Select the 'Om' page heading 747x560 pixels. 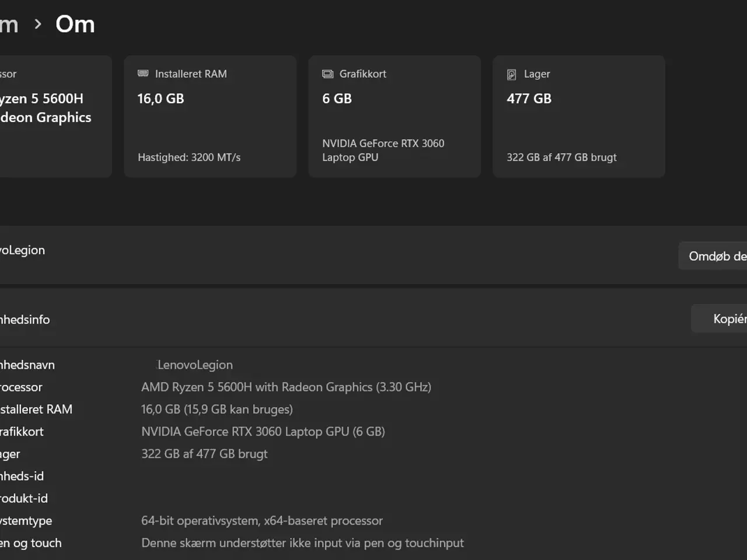click(75, 24)
